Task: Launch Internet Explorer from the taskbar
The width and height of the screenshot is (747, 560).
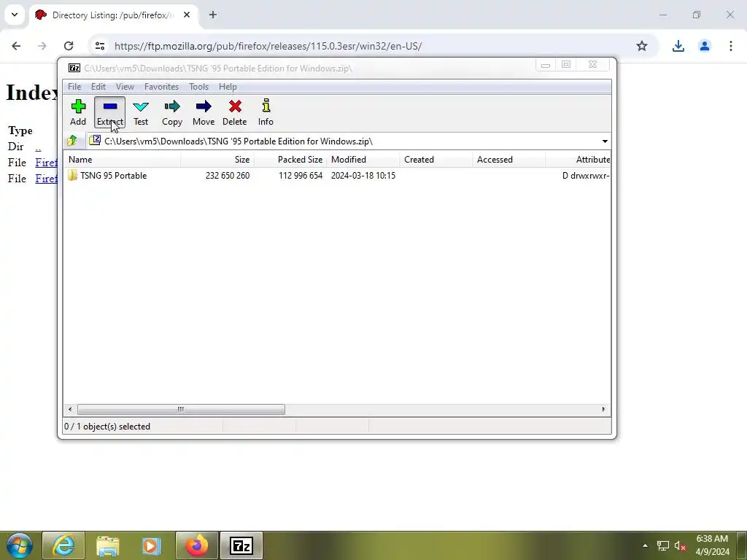Action: [63, 545]
